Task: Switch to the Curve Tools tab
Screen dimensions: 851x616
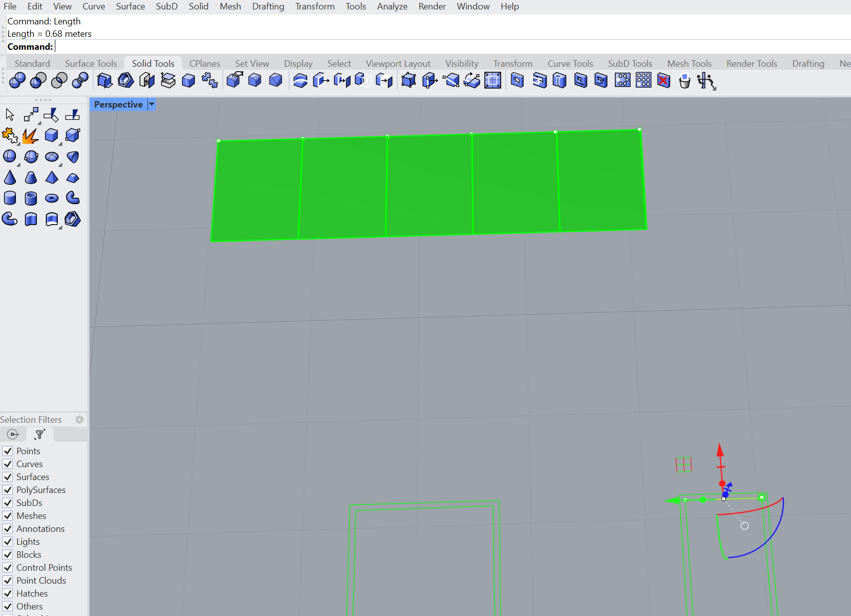Action: [x=570, y=63]
